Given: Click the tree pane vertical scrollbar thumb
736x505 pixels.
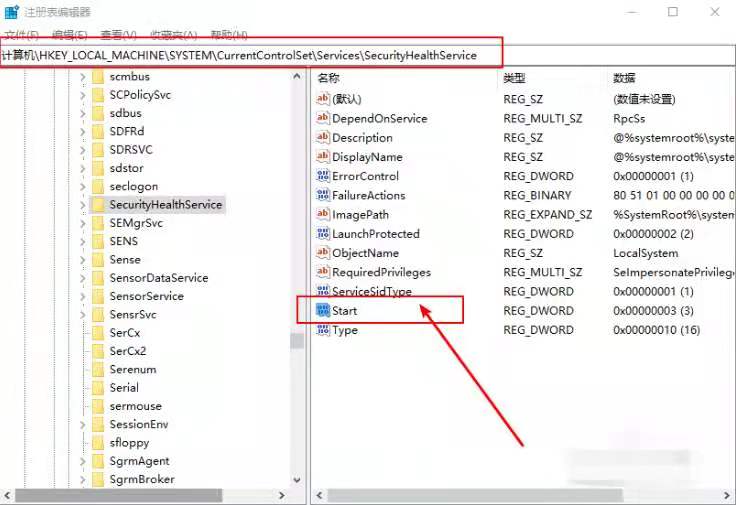Looking at the screenshot, I should pyautogui.click(x=297, y=341).
